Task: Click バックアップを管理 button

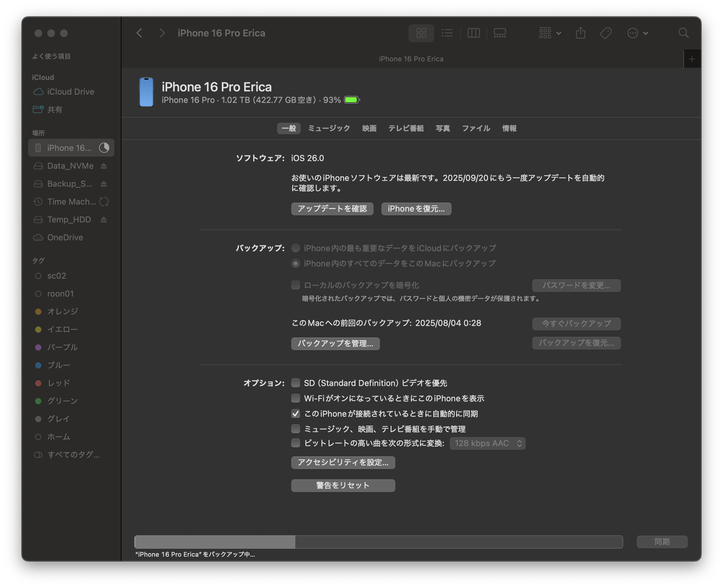Action: click(x=335, y=344)
